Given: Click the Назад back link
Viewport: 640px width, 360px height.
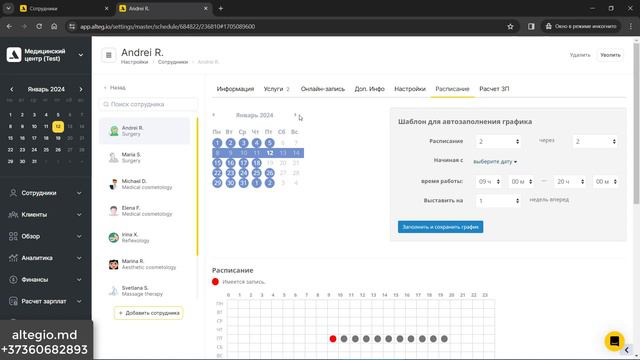Looking at the screenshot, I should click(115, 88).
